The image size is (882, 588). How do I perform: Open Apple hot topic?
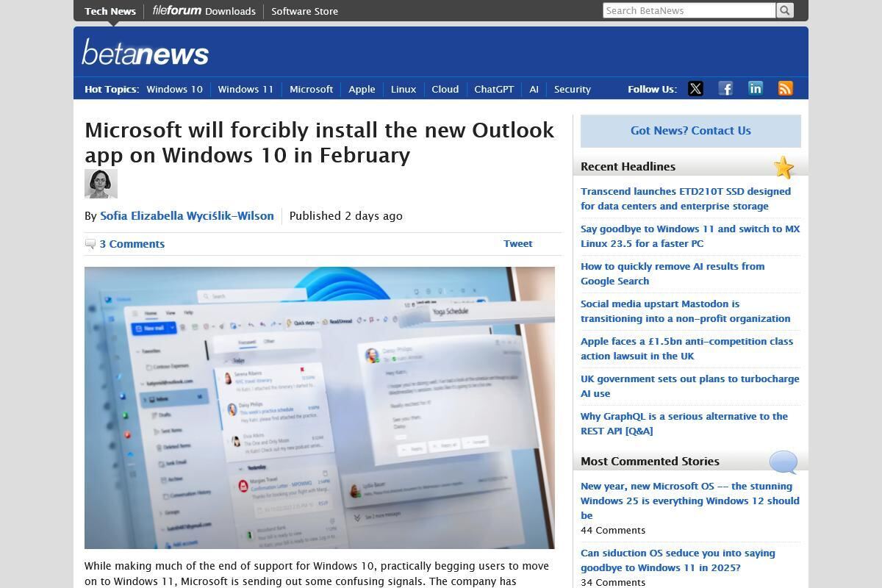(x=362, y=89)
